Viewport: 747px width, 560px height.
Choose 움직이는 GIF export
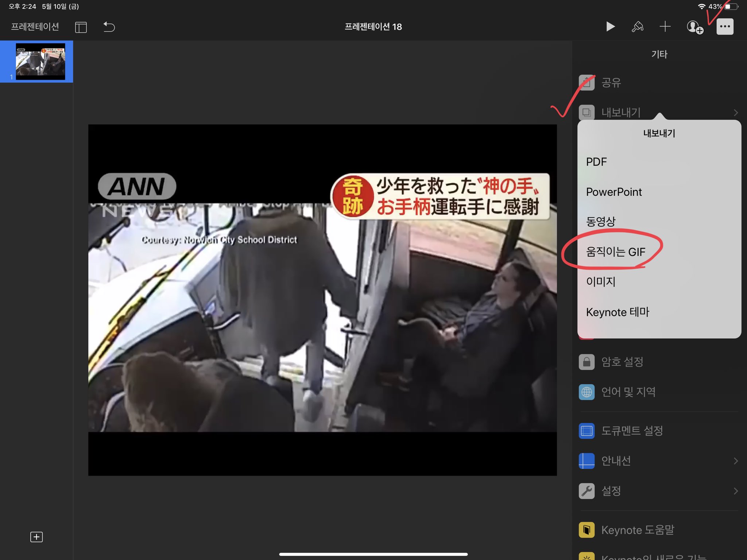click(616, 252)
